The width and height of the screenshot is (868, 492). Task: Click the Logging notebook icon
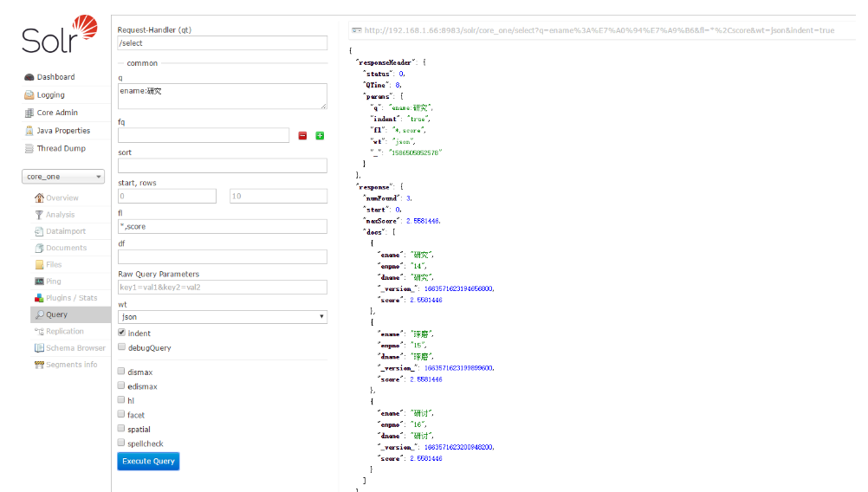click(29, 94)
